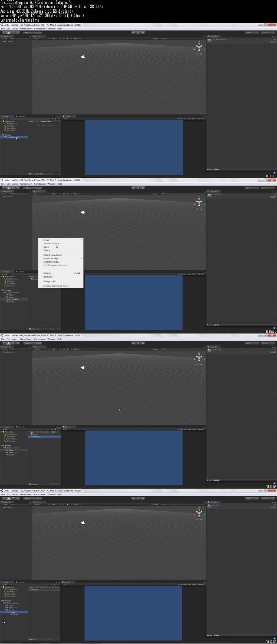Select the Move tool in the 00:01:00 frame
The width and height of the screenshot is (277, 644).
9,33
